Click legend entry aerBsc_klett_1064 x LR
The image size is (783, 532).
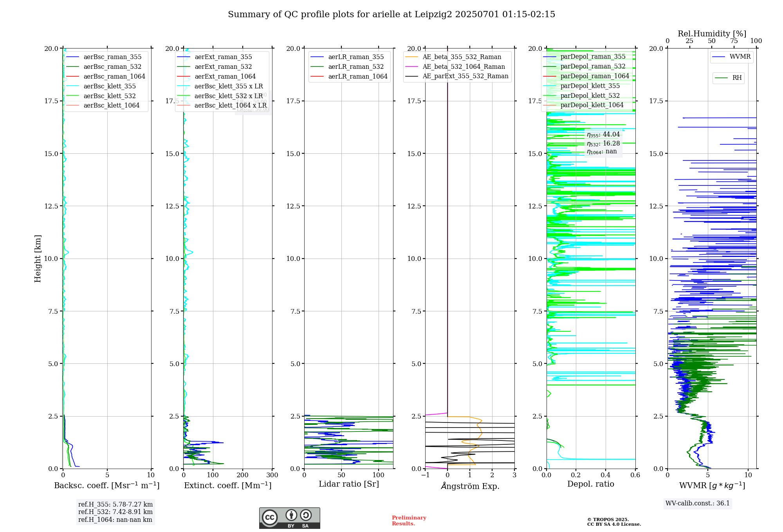(x=222, y=106)
